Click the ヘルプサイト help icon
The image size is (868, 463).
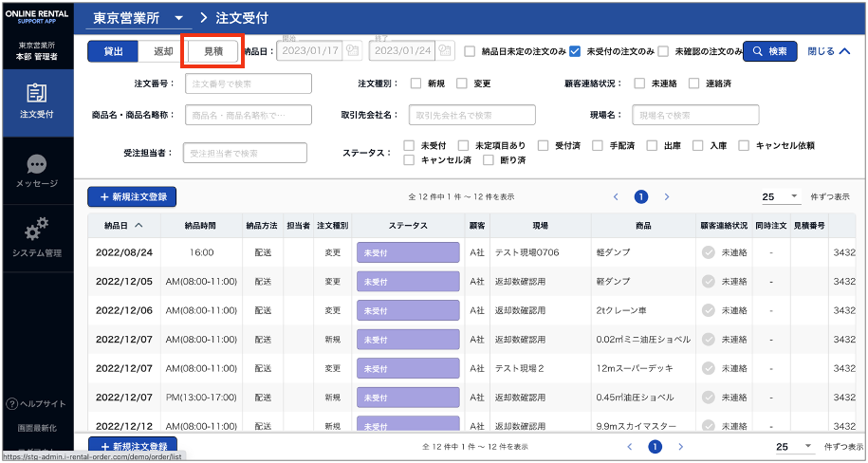(11, 404)
